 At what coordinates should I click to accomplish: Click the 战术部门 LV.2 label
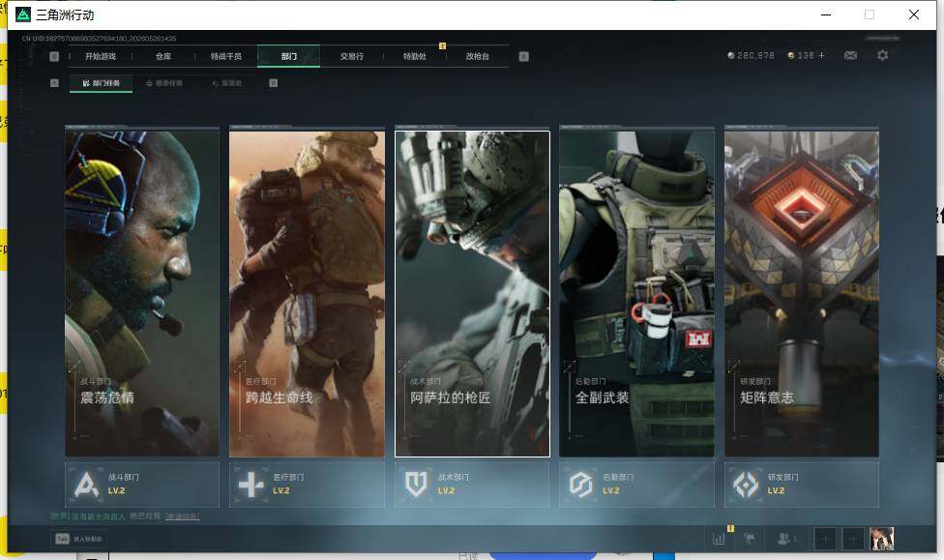coord(446,490)
